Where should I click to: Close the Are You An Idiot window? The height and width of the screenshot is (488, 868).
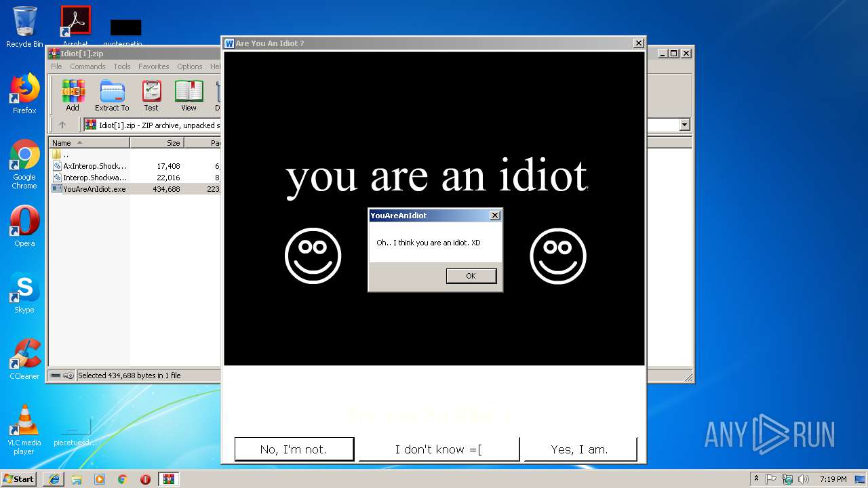(638, 43)
